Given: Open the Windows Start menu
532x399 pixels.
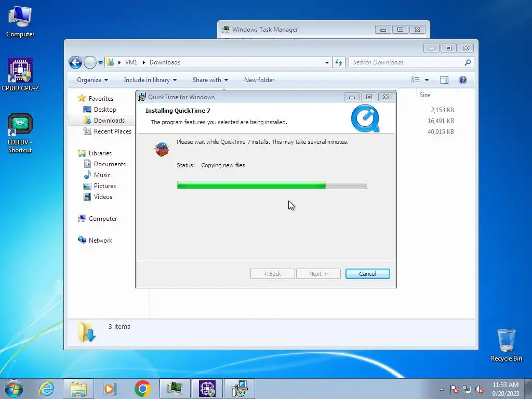Looking at the screenshot, I should click(14, 389).
